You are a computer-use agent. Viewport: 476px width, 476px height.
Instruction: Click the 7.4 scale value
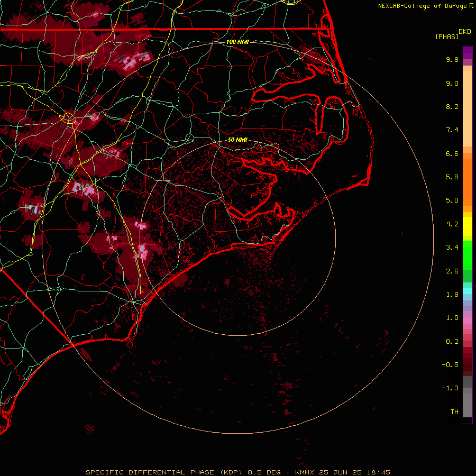pos(452,130)
